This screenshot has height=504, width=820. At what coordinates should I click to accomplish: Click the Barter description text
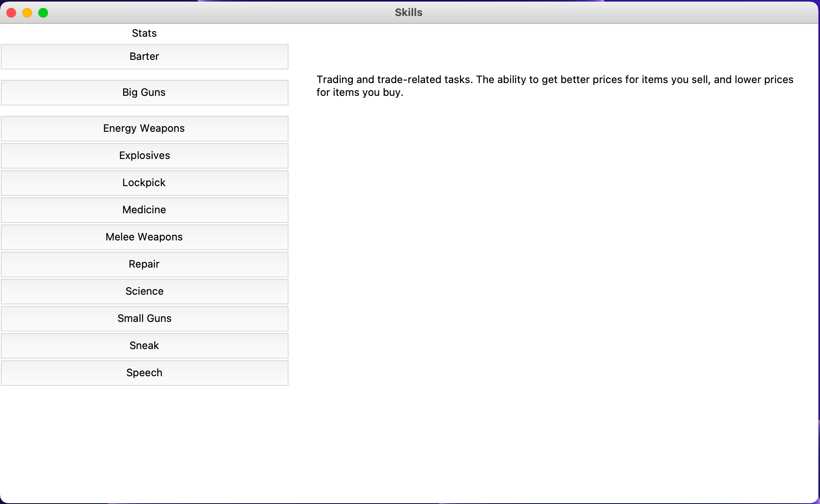(555, 86)
